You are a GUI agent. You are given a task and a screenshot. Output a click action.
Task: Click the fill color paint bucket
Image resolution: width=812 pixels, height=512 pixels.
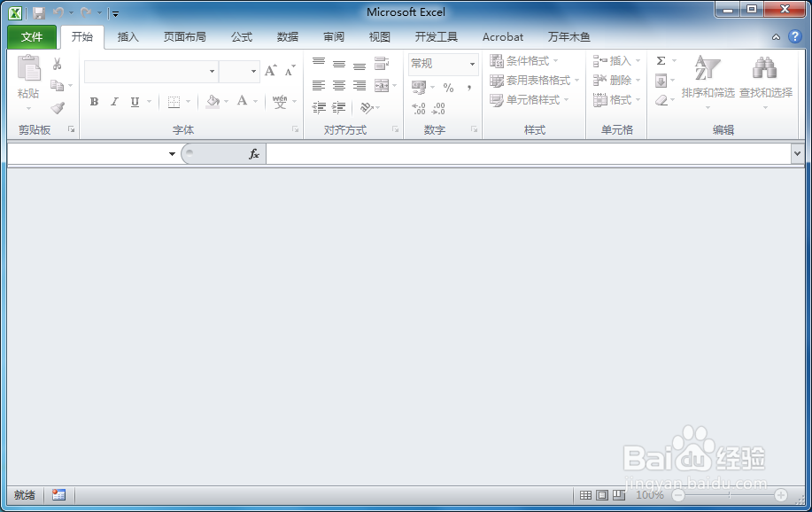[x=213, y=101]
